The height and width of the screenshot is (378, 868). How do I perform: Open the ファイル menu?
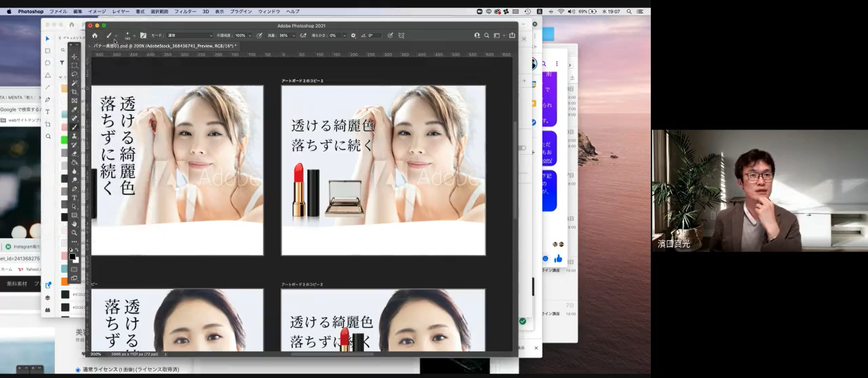click(58, 12)
